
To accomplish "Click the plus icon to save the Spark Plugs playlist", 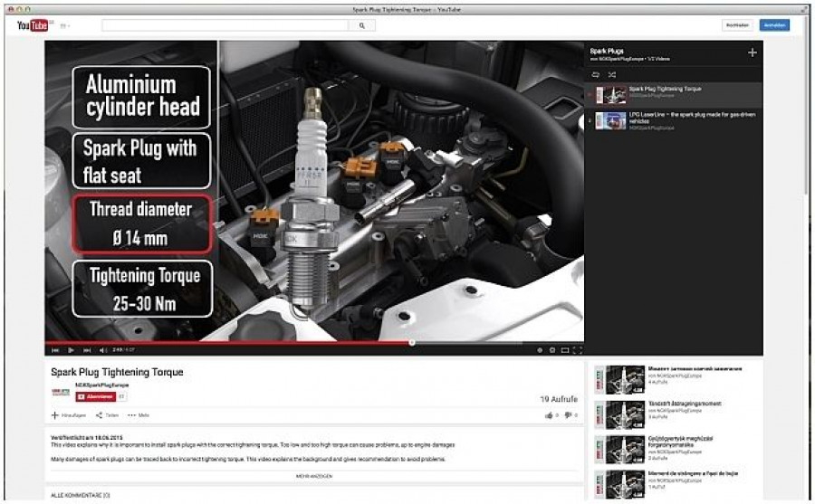I will coord(753,52).
